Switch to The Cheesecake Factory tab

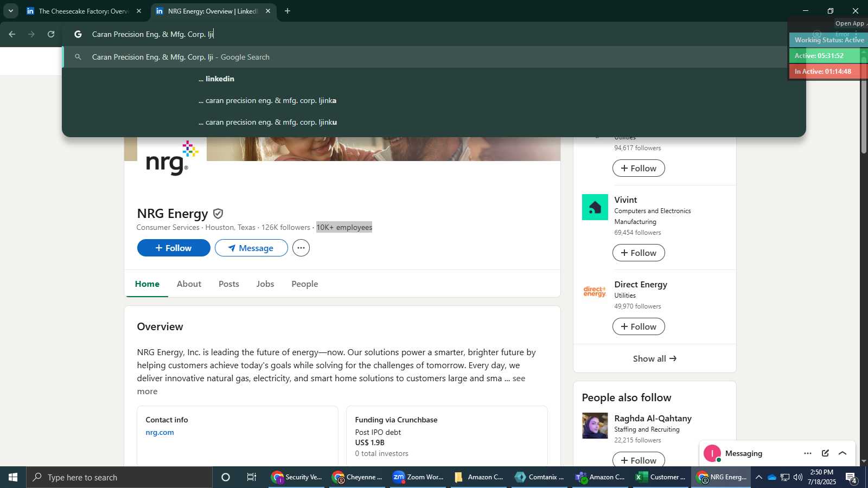click(83, 11)
